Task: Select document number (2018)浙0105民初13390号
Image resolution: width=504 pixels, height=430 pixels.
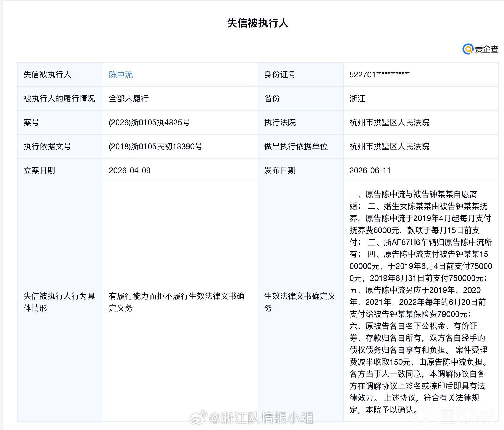Action: click(x=156, y=147)
